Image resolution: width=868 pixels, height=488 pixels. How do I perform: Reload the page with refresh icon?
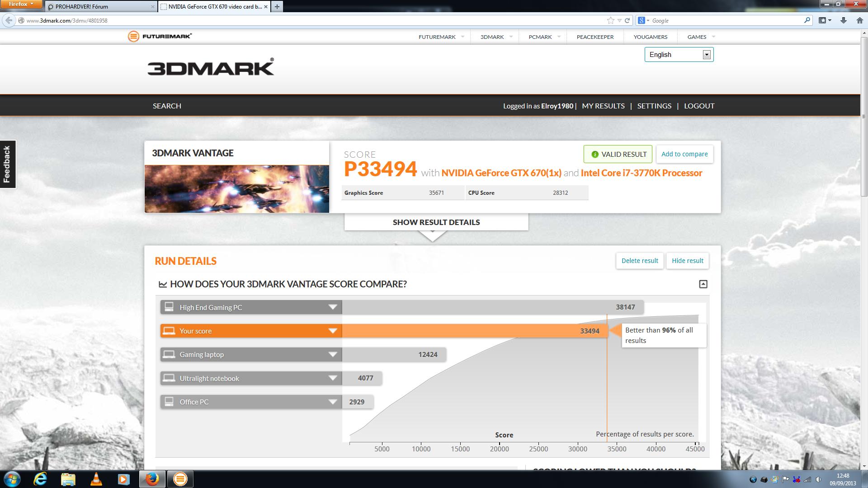tap(627, 20)
